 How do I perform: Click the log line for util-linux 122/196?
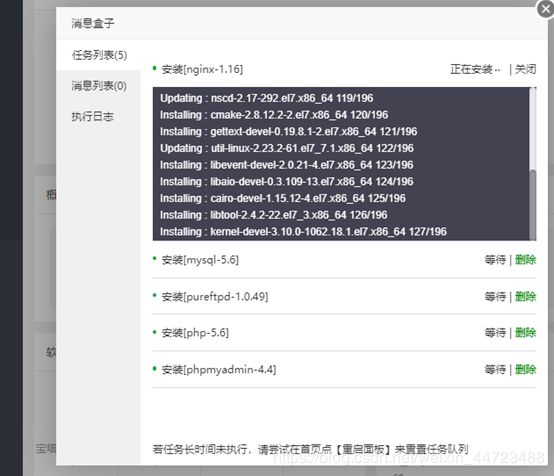[x=287, y=148]
